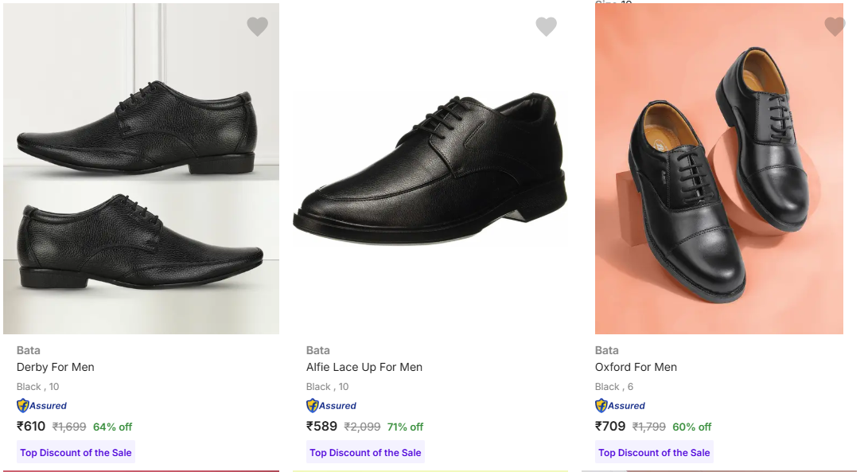The height and width of the screenshot is (472, 868).
Task: Open the Alfie Lace Up shoe image
Action: pos(430,169)
